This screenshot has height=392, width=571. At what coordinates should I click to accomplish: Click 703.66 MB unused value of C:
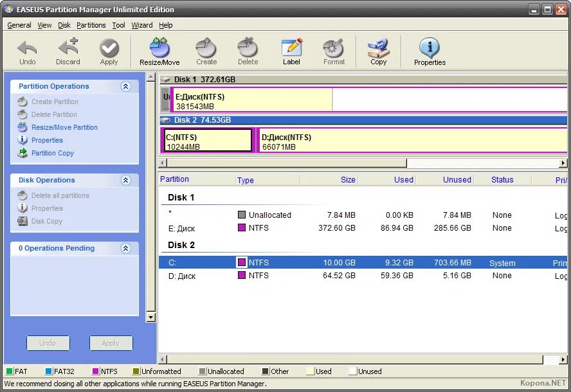pos(452,262)
